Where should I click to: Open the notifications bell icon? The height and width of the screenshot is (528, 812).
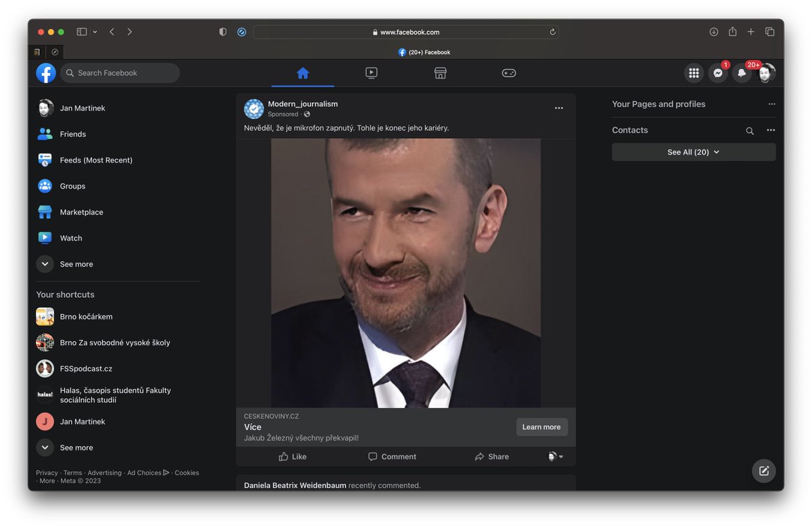coord(742,73)
